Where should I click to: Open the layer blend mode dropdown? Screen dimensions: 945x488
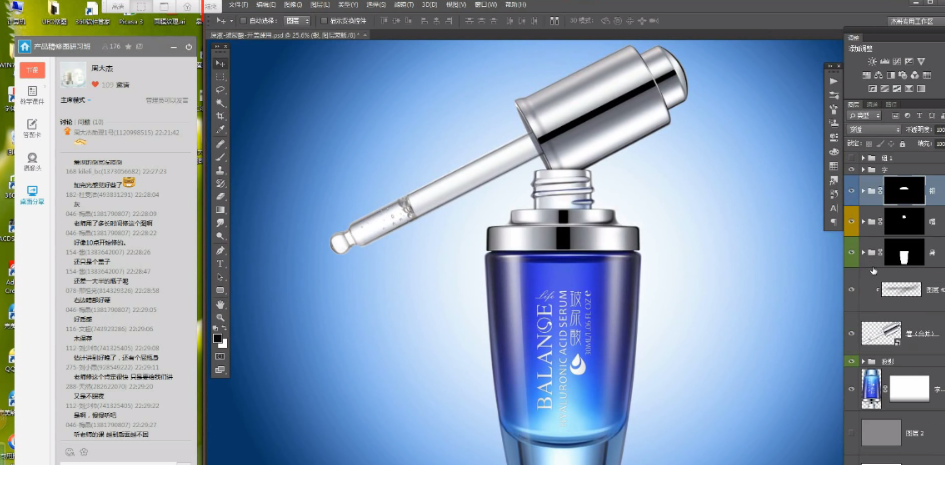874,130
